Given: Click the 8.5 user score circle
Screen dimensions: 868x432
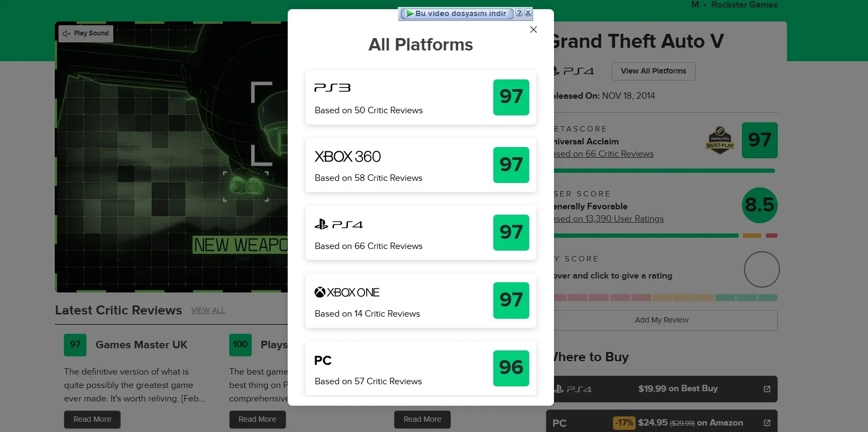Looking at the screenshot, I should coord(759,205).
